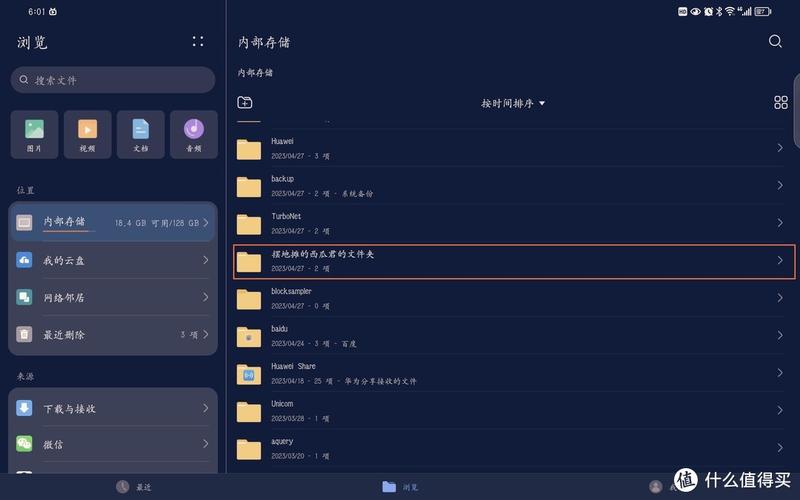800x500 pixels.
Task: Click the blocksampler folder icon
Action: [x=249, y=299]
